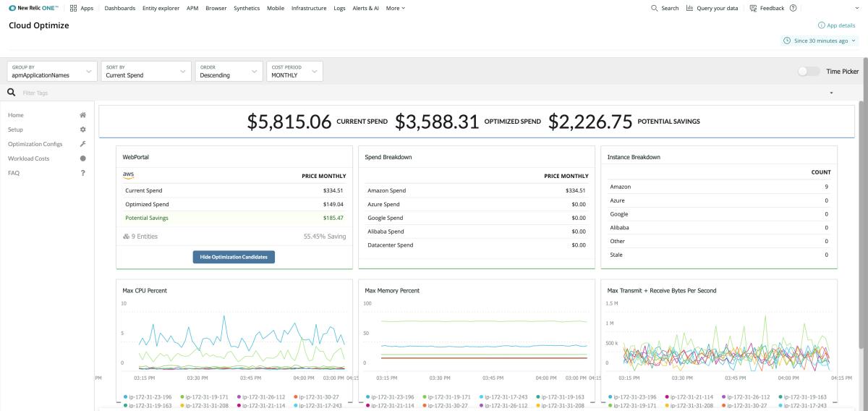Click the help question mark in top bar
The height and width of the screenshot is (411, 868).
pyautogui.click(x=793, y=8)
